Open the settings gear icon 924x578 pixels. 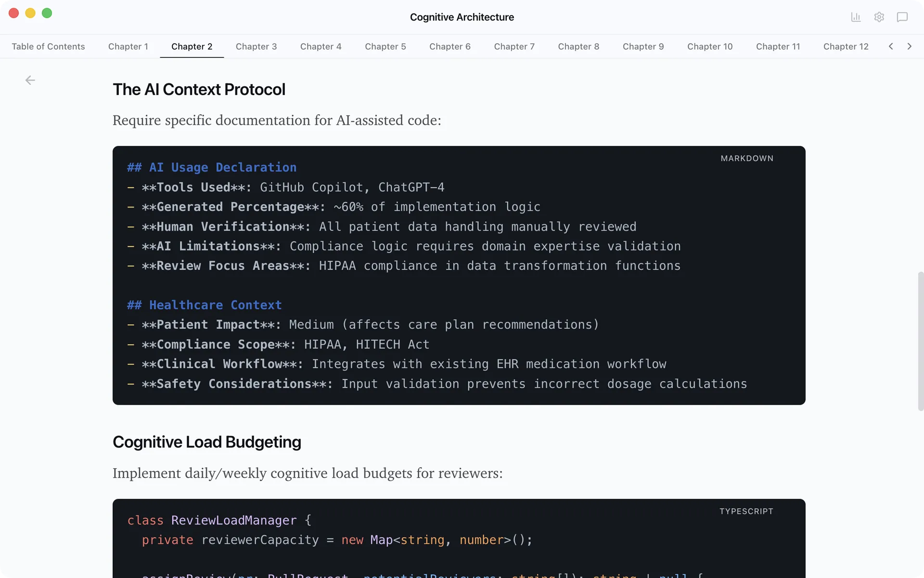pyautogui.click(x=879, y=17)
